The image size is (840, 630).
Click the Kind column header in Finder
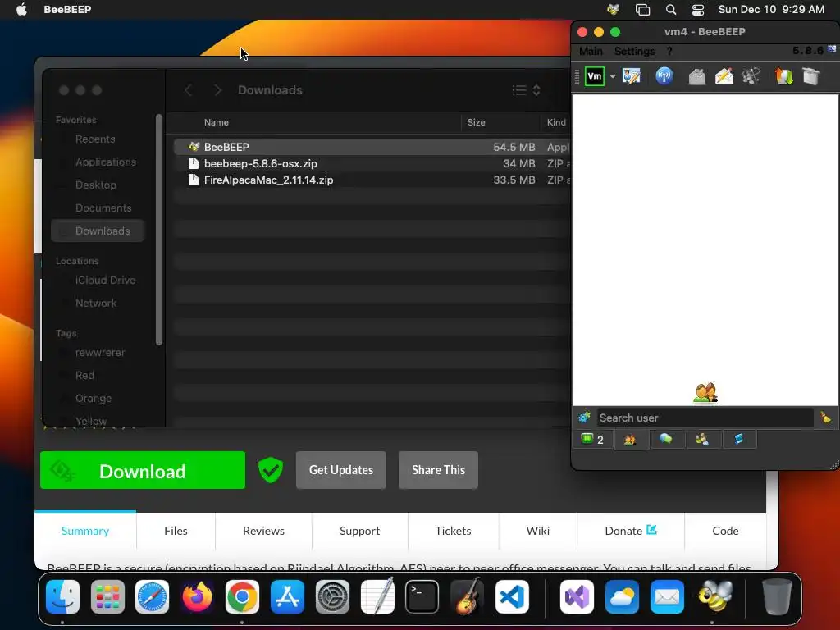pyautogui.click(x=556, y=122)
